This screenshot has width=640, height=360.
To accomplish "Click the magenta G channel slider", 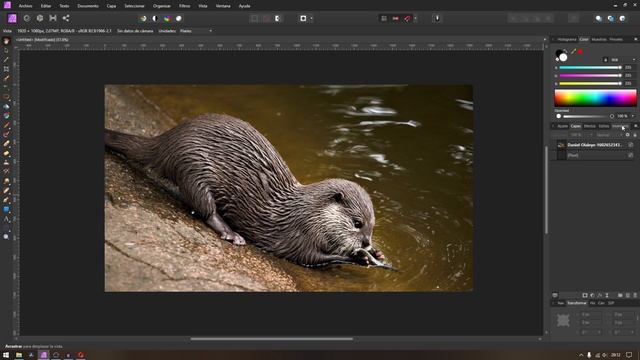I will pyautogui.click(x=590, y=76).
